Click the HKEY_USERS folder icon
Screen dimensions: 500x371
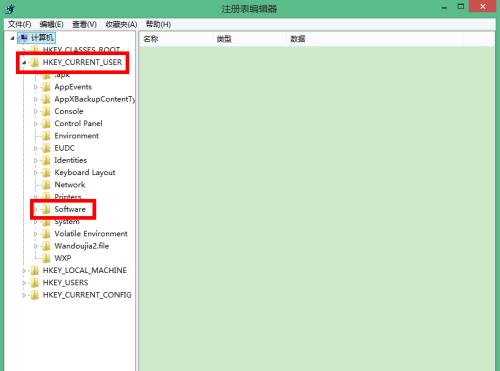(34, 283)
